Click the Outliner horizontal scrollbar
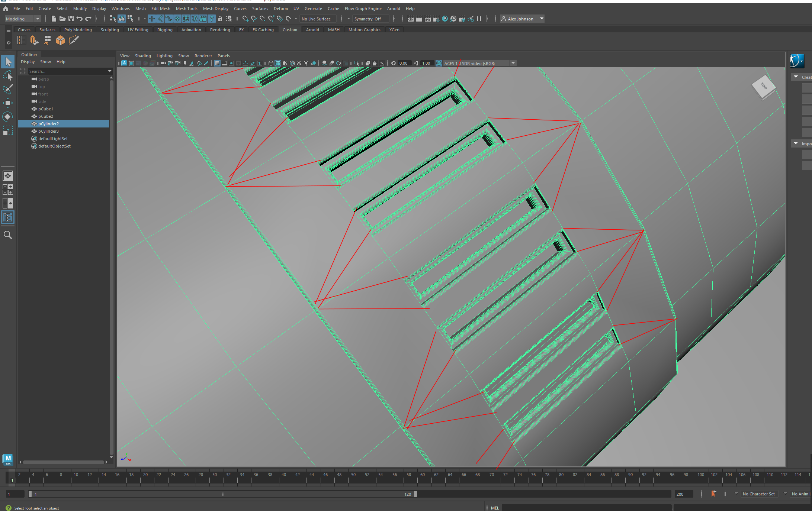The height and width of the screenshot is (511, 812). 63,462
